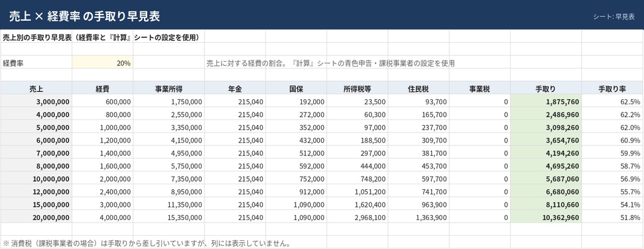Click the 手取り率 cell 56.9%

click(x=613, y=179)
